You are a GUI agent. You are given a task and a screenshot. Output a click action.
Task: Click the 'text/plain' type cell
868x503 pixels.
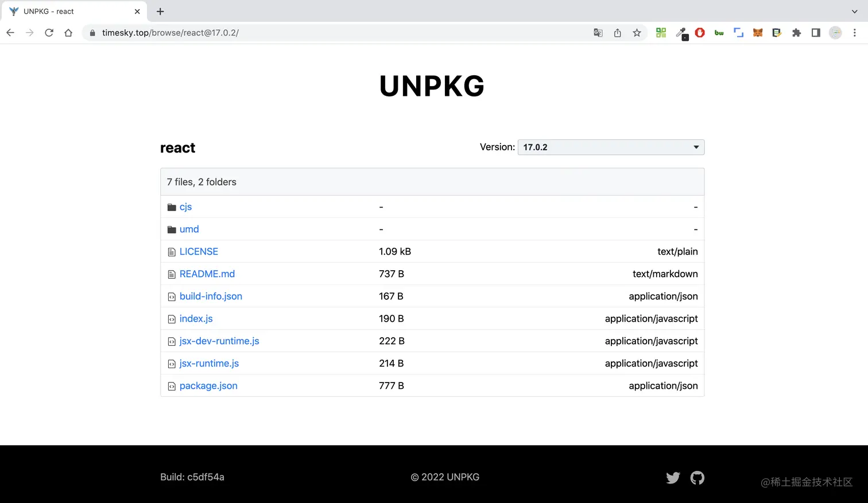click(677, 252)
